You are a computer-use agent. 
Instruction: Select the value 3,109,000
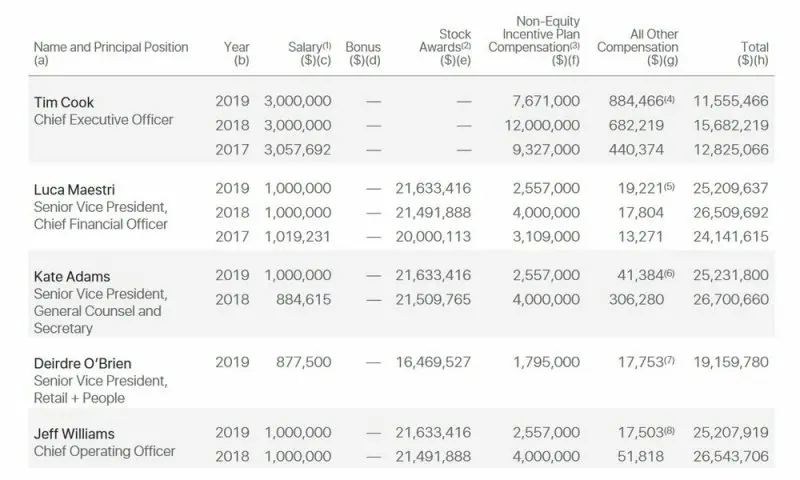point(546,237)
